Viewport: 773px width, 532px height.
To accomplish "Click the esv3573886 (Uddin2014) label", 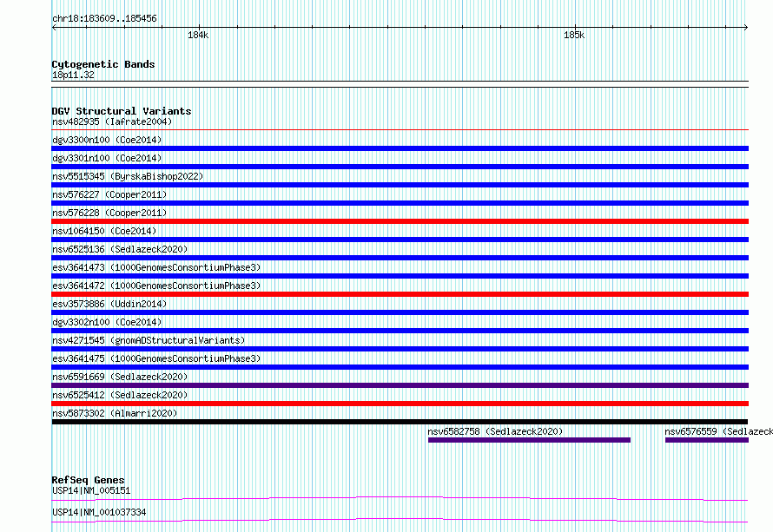I will point(109,304).
